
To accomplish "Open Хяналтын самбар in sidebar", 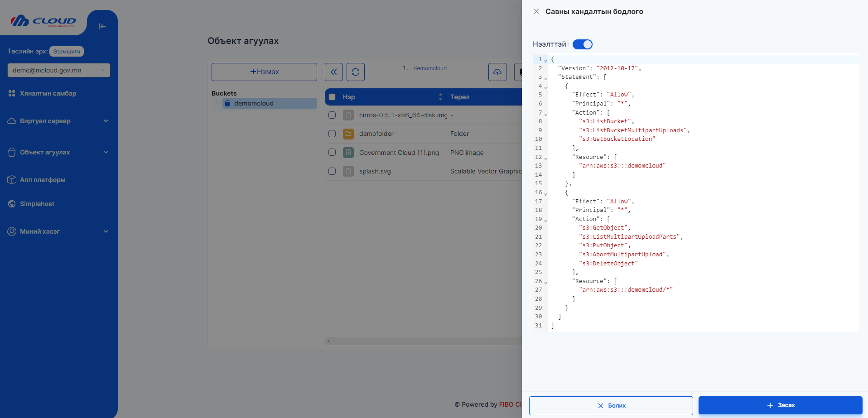I will pos(48,93).
